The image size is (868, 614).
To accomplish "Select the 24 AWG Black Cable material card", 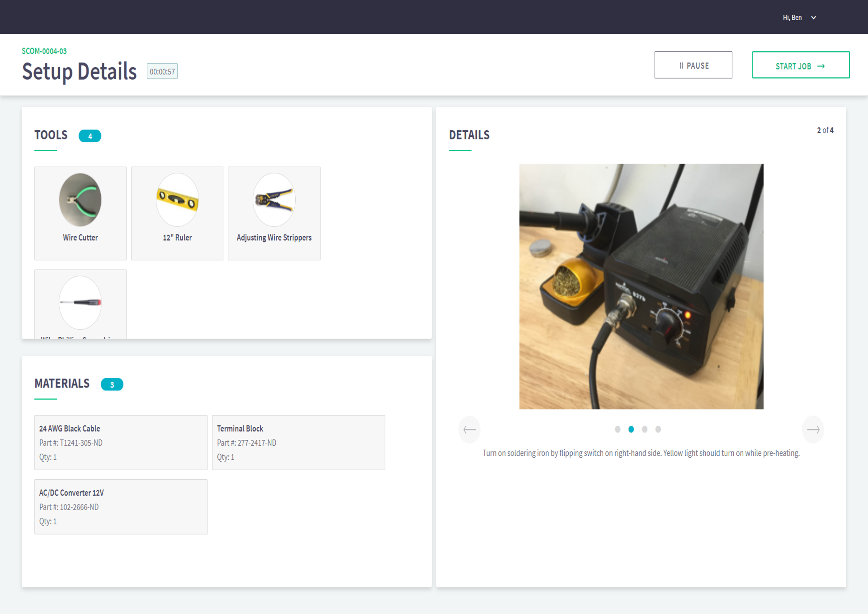I will (121, 442).
